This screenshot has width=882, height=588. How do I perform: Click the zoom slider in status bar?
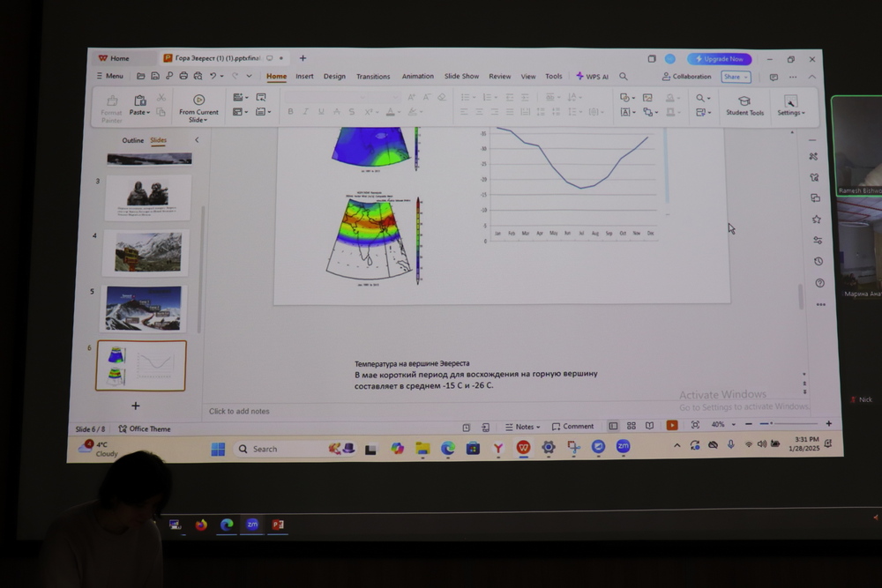tap(789, 423)
